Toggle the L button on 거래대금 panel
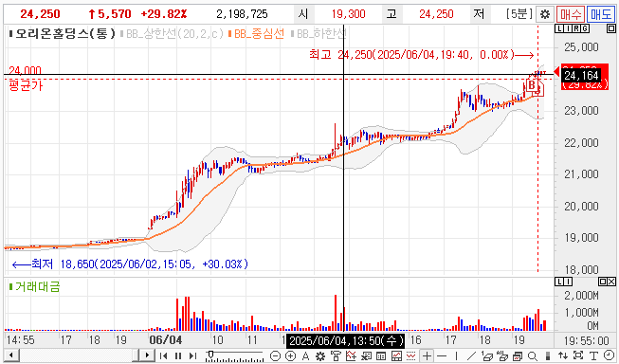The height and width of the screenshot is (364, 619). 559,282
